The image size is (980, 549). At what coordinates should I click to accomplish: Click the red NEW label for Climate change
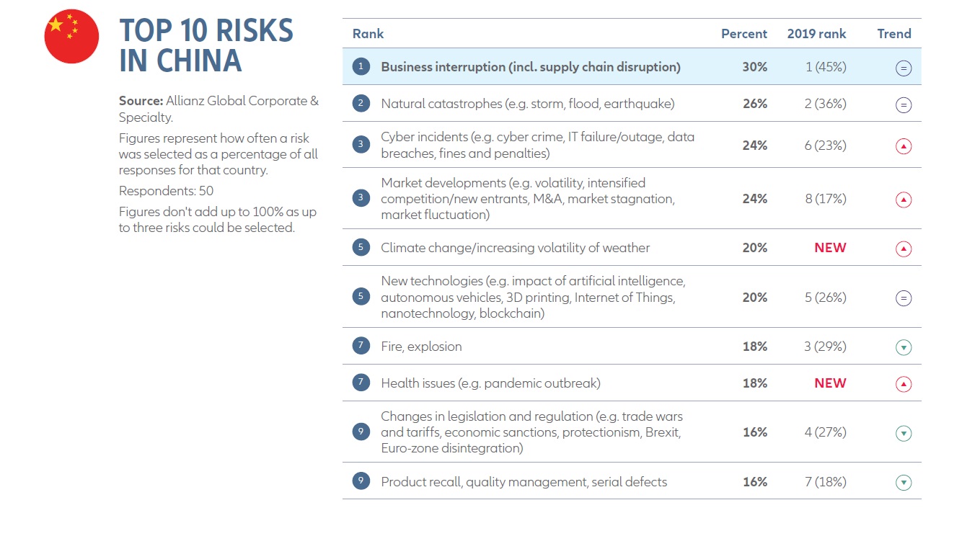(830, 248)
